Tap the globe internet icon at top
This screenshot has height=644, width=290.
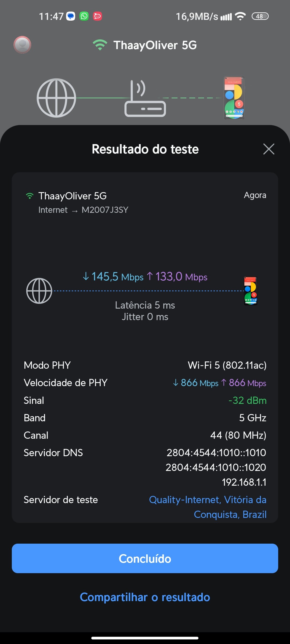pyautogui.click(x=56, y=98)
